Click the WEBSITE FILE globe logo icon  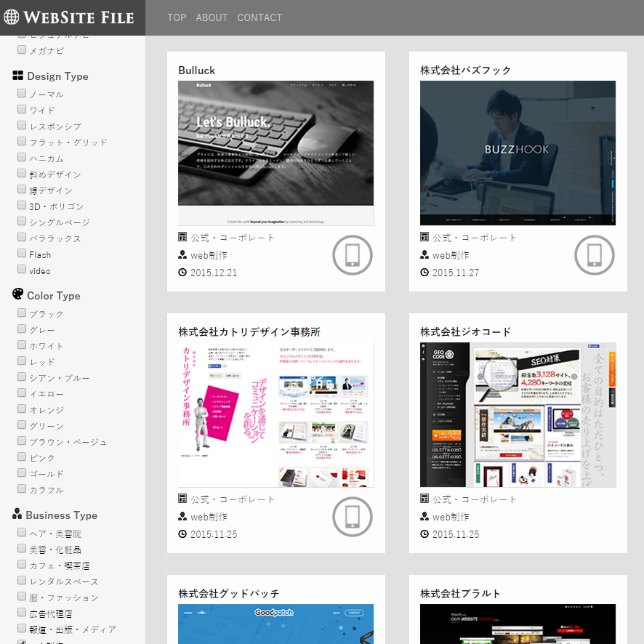(12, 17)
